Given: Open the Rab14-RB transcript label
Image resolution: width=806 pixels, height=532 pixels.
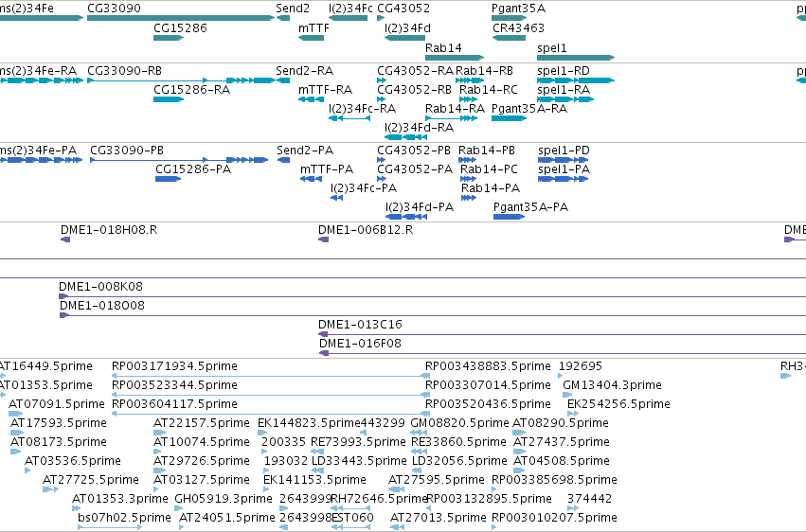Looking at the screenshot, I should click(x=484, y=70).
